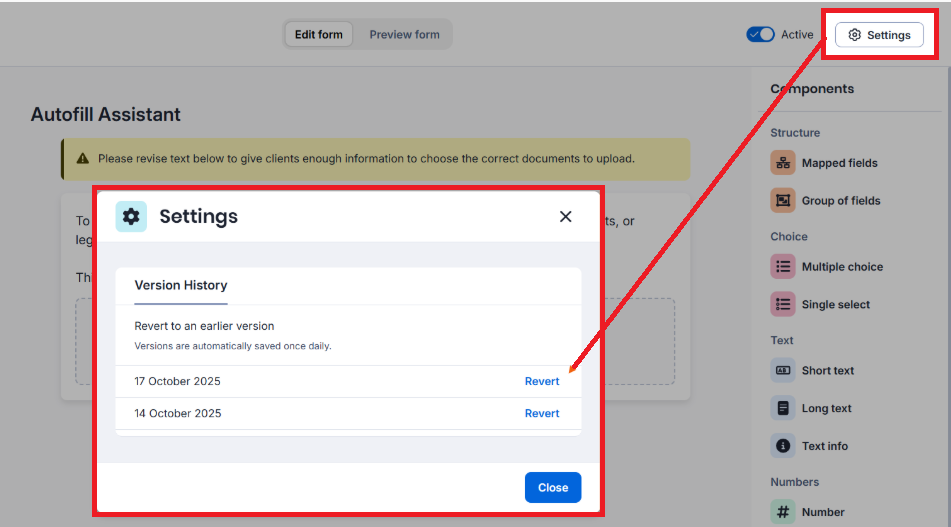
Task: Open the Version History tab
Action: click(x=181, y=286)
